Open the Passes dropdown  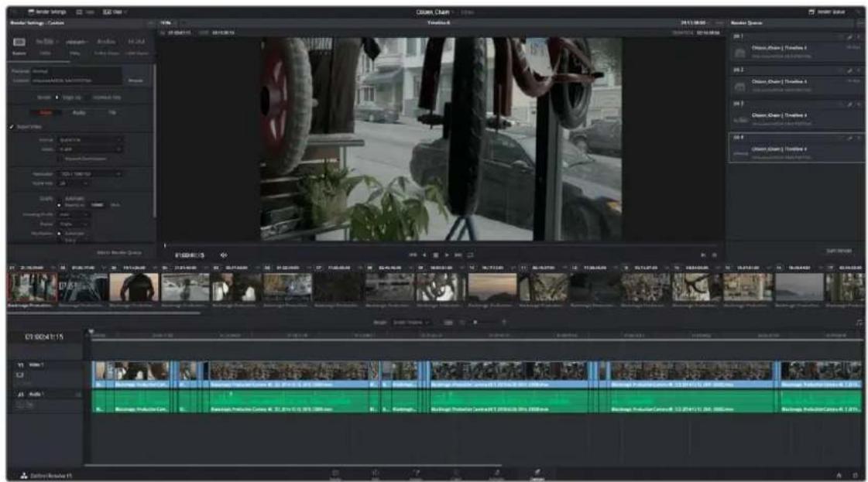(73, 224)
